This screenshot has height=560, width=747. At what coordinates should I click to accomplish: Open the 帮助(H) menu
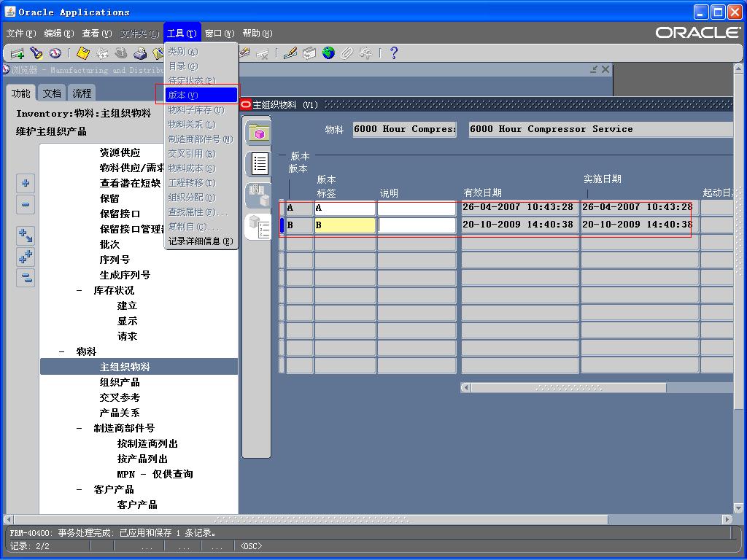click(x=258, y=34)
